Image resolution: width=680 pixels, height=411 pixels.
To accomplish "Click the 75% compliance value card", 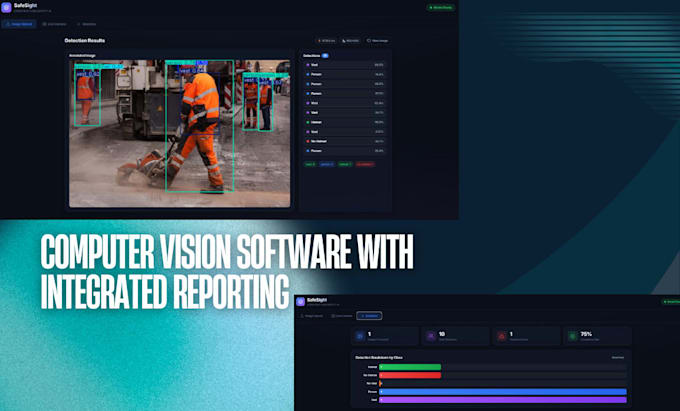I will tap(597, 336).
